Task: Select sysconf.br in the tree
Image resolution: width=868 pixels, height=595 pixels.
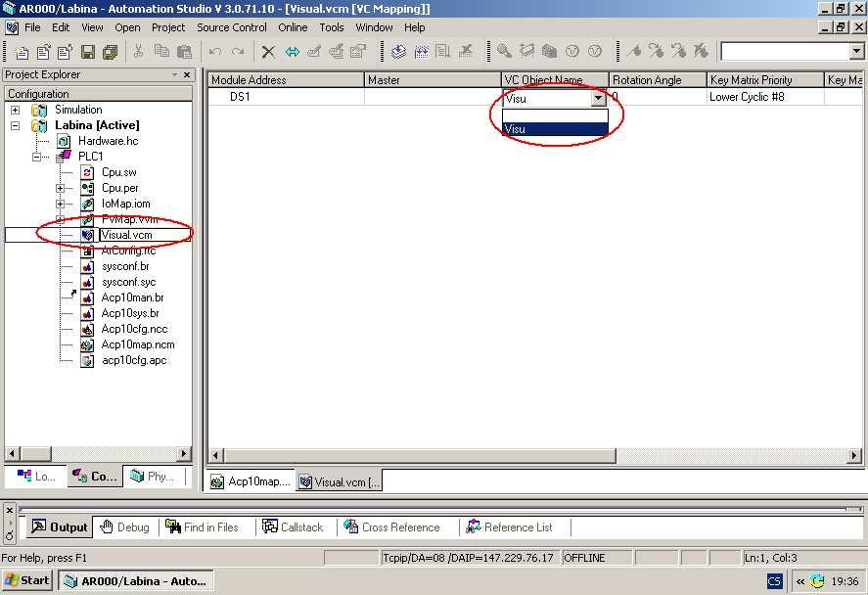Action: pyautogui.click(x=125, y=266)
